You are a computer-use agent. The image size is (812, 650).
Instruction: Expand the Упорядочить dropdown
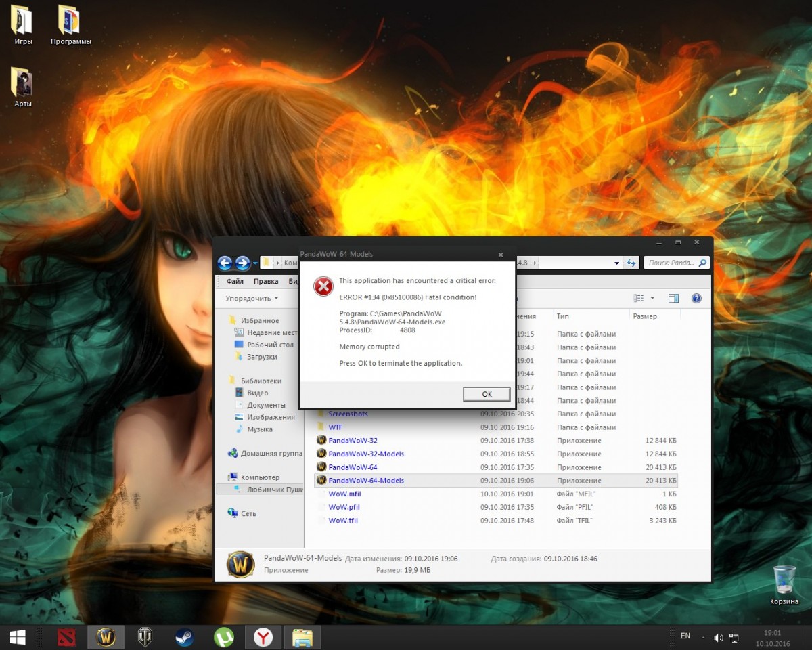click(x=252, y=298)
